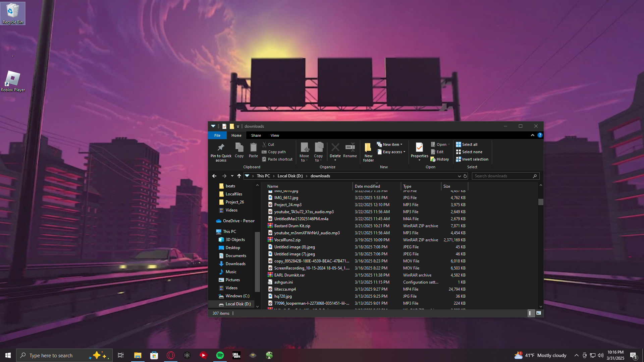Open the address bar history dropdown
644x362 pixels.
coord(459,176)
